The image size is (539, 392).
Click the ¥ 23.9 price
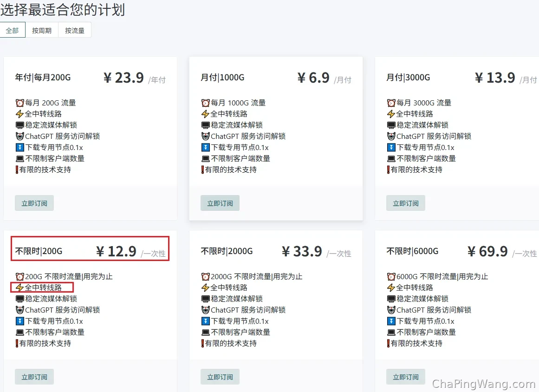point(123,78)
